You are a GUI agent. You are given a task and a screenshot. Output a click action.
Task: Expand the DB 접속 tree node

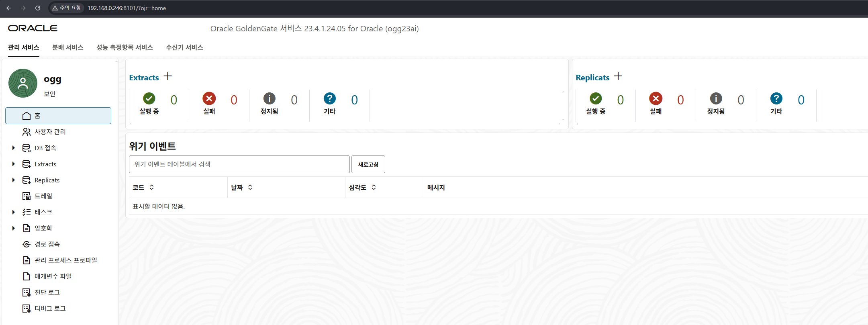click(x=14, y=148)
